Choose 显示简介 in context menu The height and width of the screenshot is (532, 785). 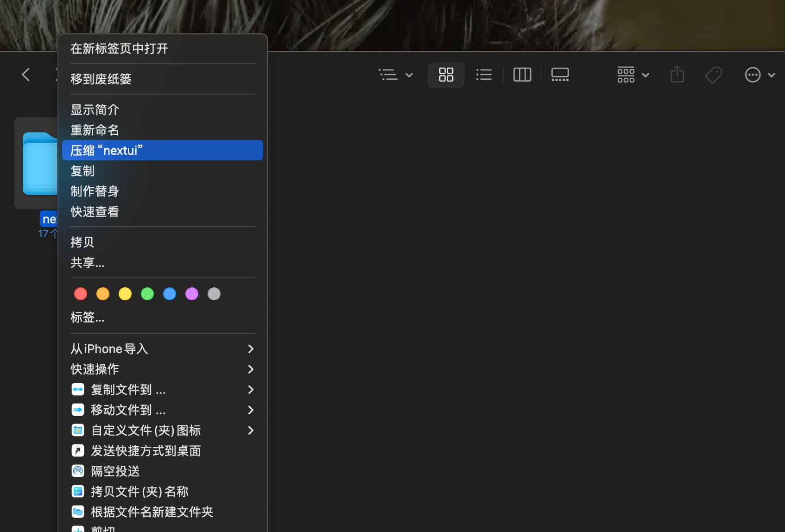(162, 110)
